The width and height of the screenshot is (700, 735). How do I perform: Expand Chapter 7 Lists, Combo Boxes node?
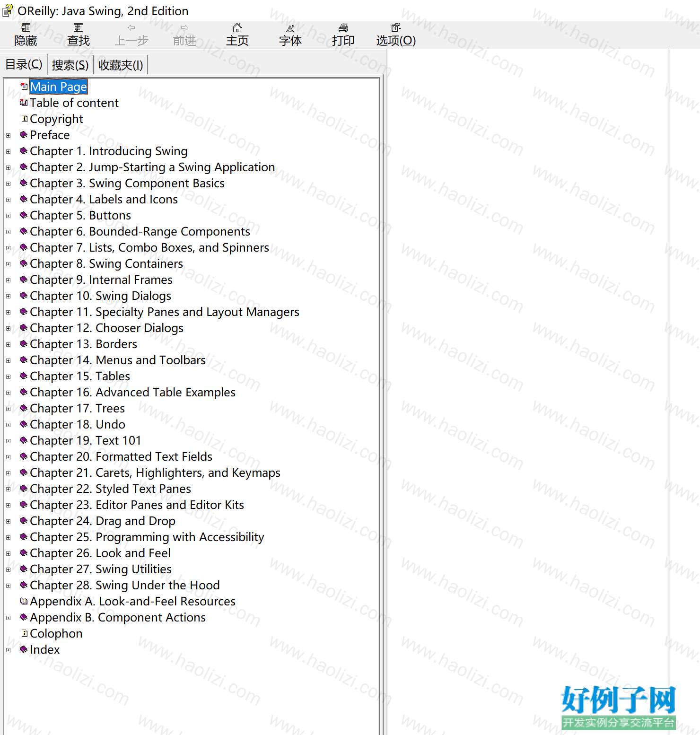(x=8, y=248)
